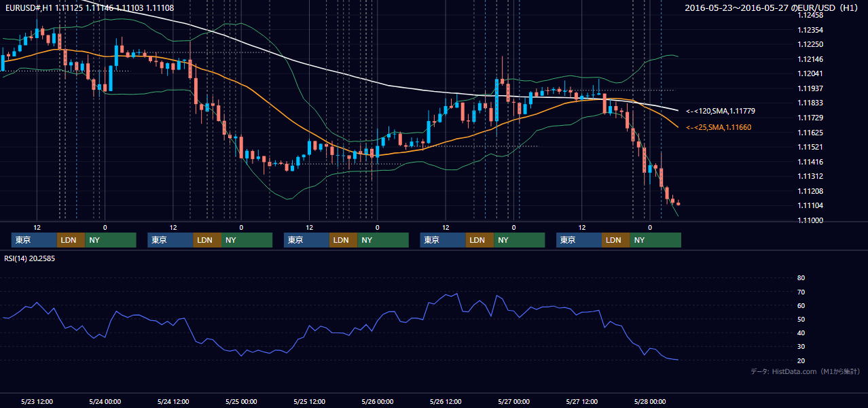The width and height of the screenshot is (868, 408).
Task: Click the 1.12250 price axis label
Action: 810,44
